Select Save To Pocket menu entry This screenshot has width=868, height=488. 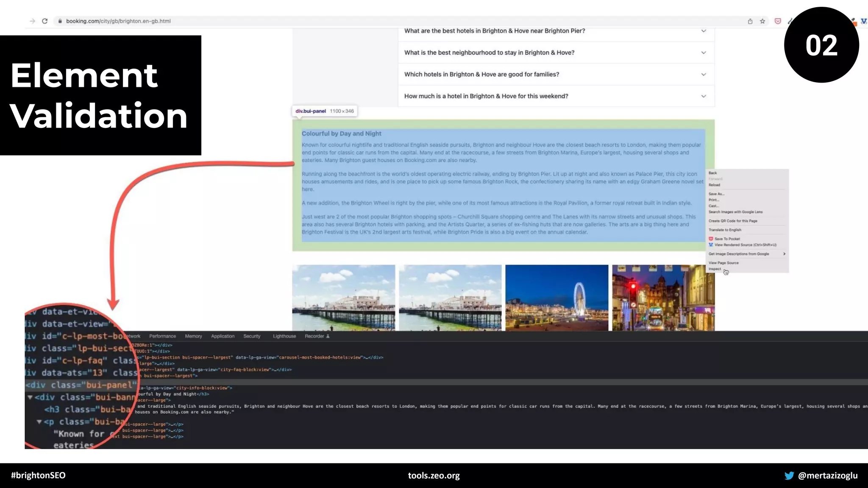pyautogui.click(x=728, y=239)
